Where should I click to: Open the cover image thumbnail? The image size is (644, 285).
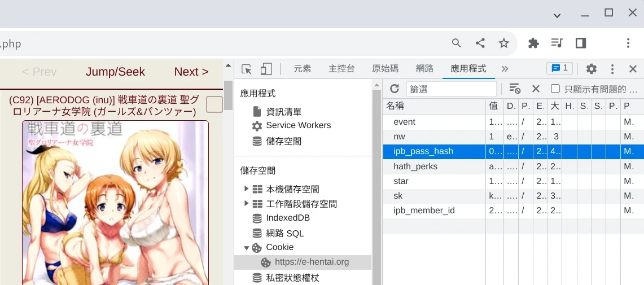tap(115, 203)
